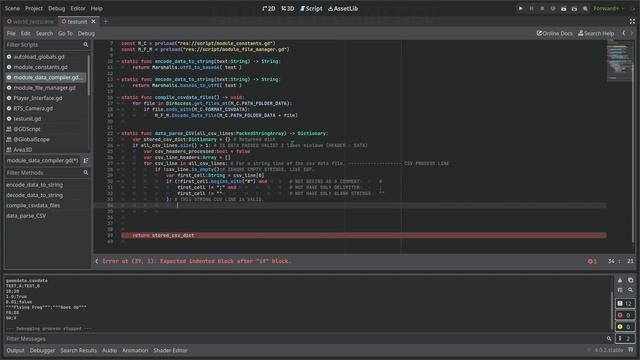
Task: Switch to the world_testscene scene tab
Action: pyautogui.click(x=30, y=22)
